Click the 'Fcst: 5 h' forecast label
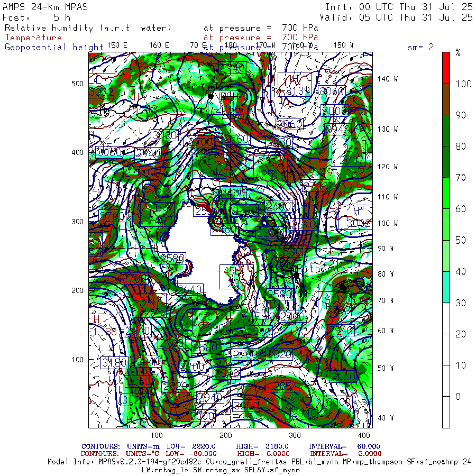 tap(36, 17)
